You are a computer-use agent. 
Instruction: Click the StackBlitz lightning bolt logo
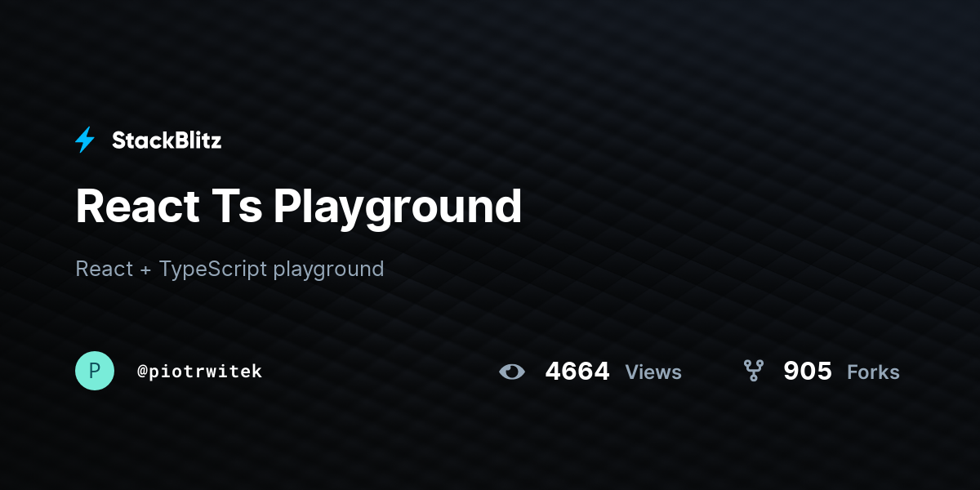85,140
